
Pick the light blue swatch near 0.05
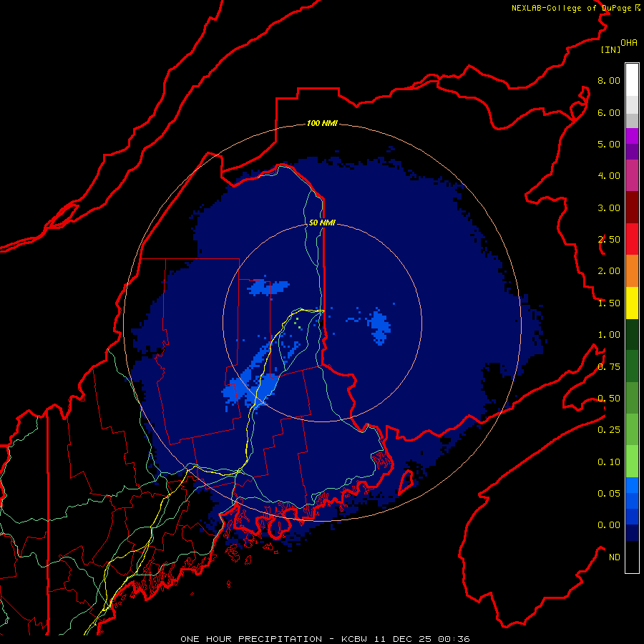(x=632, y=485)
